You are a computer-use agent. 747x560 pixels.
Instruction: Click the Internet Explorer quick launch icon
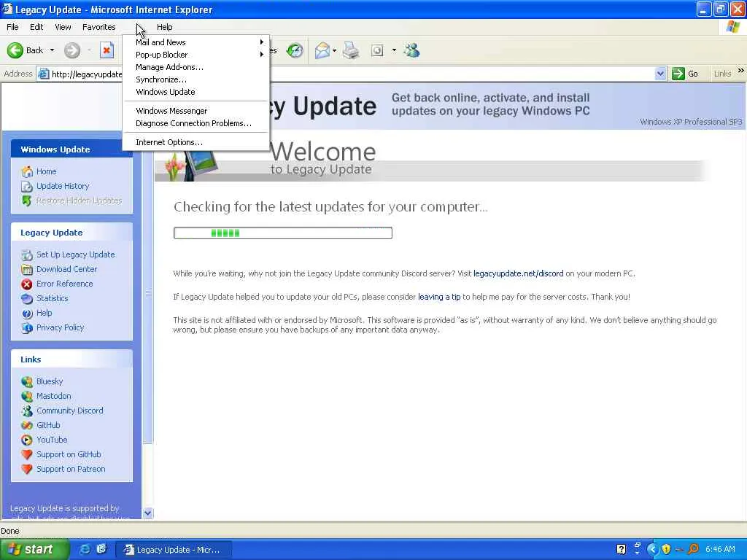pos(85,549)
